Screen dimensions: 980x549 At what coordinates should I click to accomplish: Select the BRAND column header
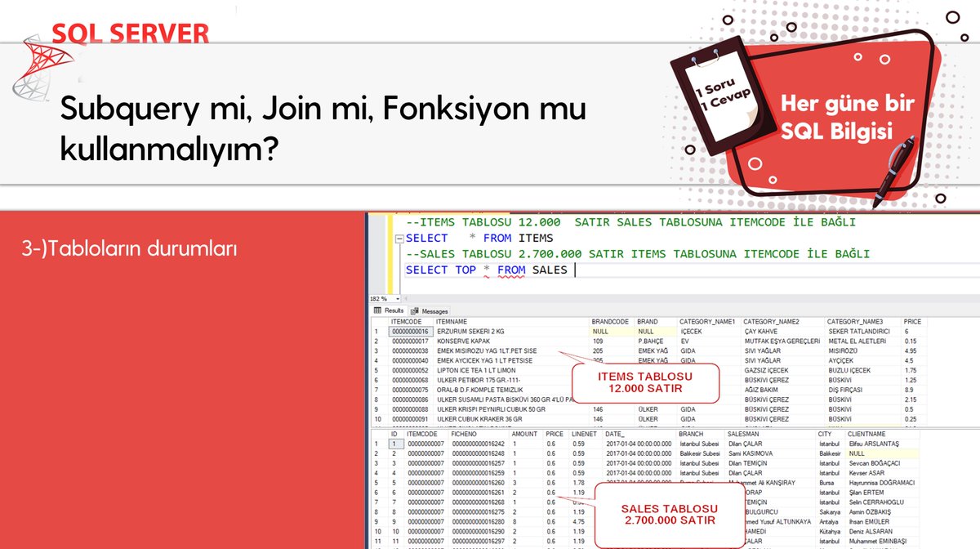(x=648, y=322)
